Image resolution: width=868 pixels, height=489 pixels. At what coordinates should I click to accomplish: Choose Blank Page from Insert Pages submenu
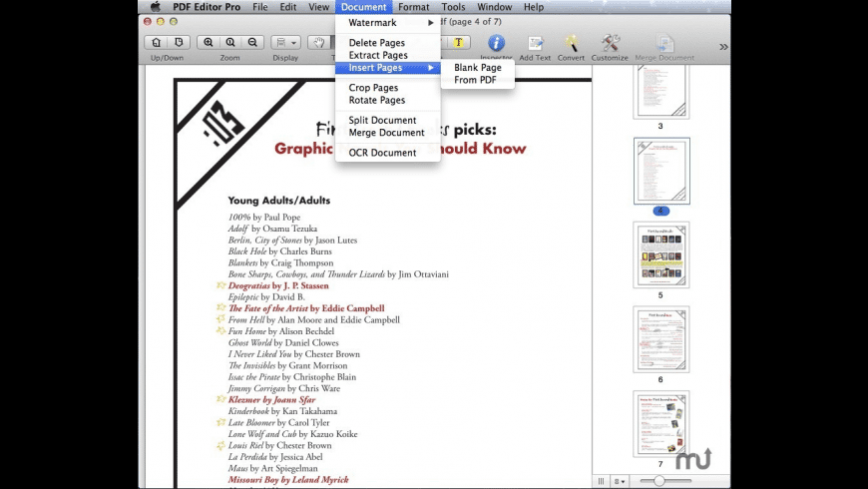(x=477, y=68)
